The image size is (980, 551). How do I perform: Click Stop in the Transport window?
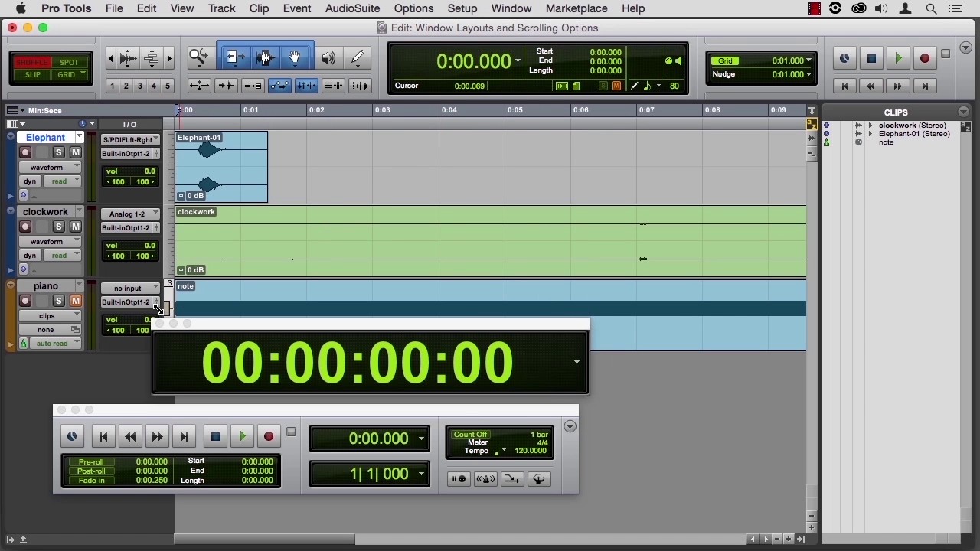pyautogui.click(x=215, y=436)
